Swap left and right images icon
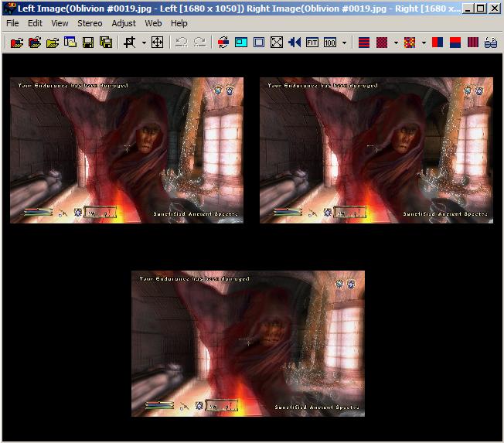The width and height of the screenshot is (504, 443). pos(223,43)
